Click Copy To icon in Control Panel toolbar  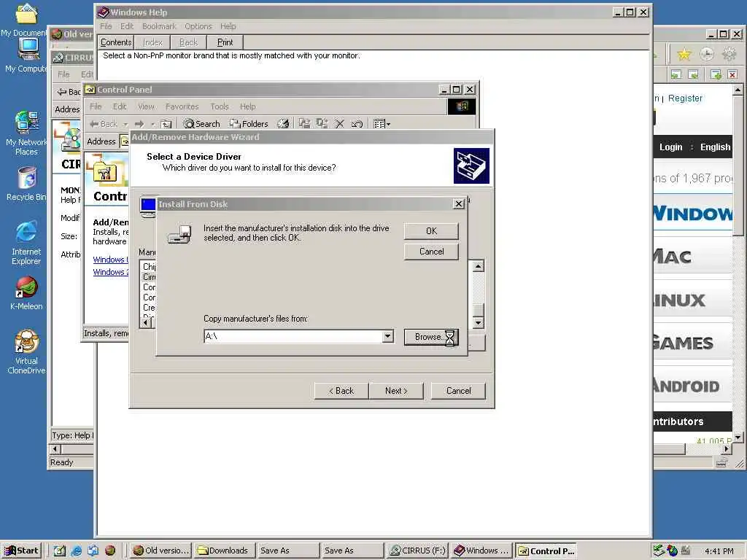tap(322, 124)
